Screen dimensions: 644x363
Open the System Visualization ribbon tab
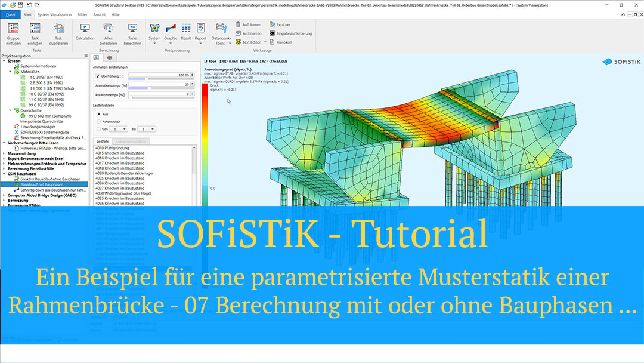coord(54,14)
